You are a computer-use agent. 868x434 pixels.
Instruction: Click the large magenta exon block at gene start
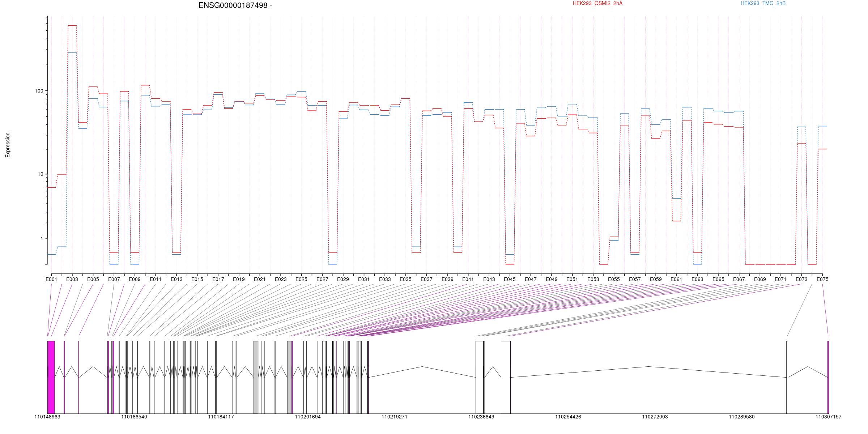tap(51, 377)
